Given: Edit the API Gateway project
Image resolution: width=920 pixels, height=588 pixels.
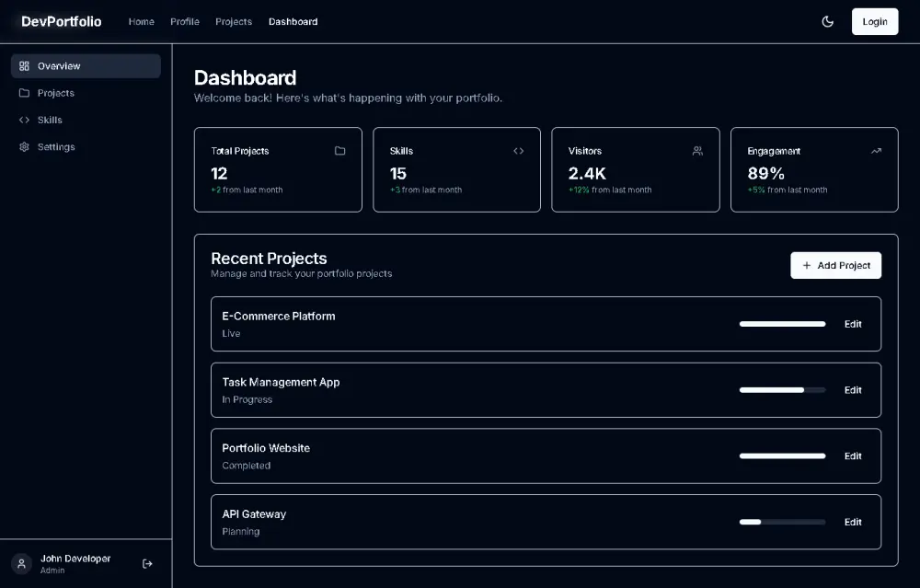Looking at the screenshot, I should pyautogui.click(x=853, y=522).
